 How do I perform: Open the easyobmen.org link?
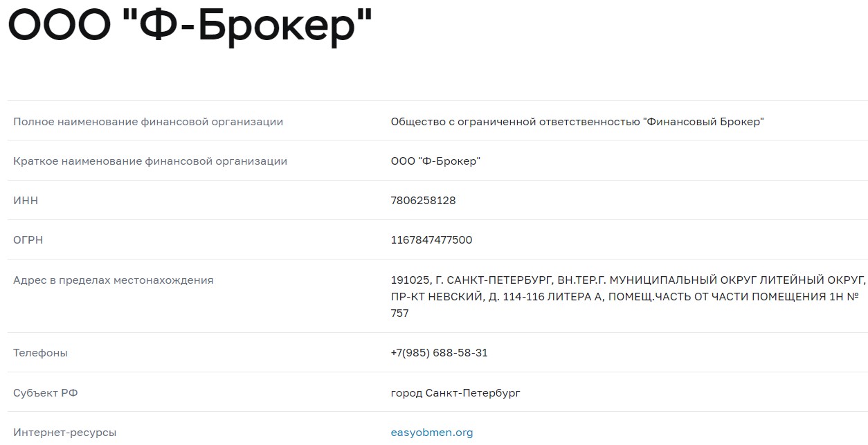click(x=431, y=433)
